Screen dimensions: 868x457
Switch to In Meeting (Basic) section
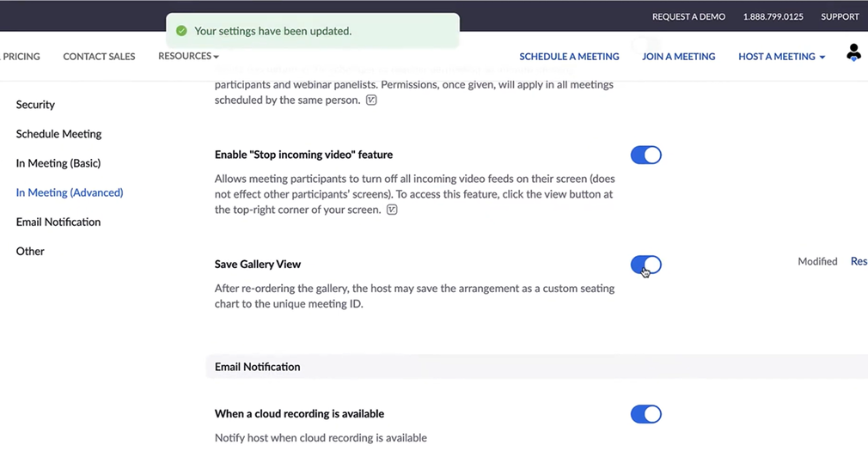[58, 163]
